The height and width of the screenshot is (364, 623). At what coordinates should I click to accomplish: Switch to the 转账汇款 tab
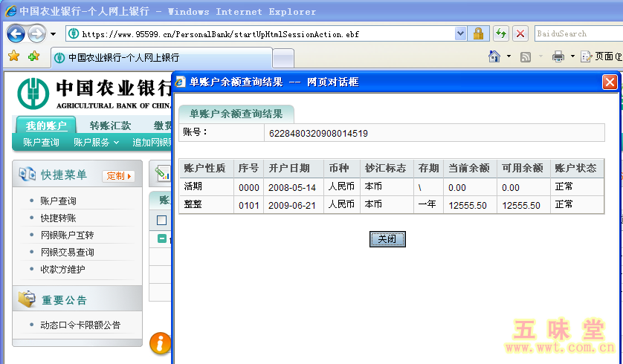110,126
